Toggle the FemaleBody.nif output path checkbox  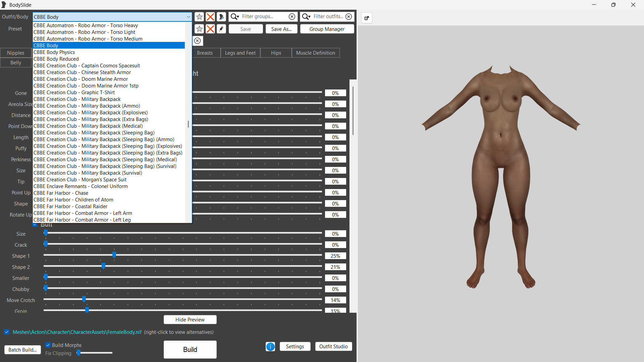[7, 332]
